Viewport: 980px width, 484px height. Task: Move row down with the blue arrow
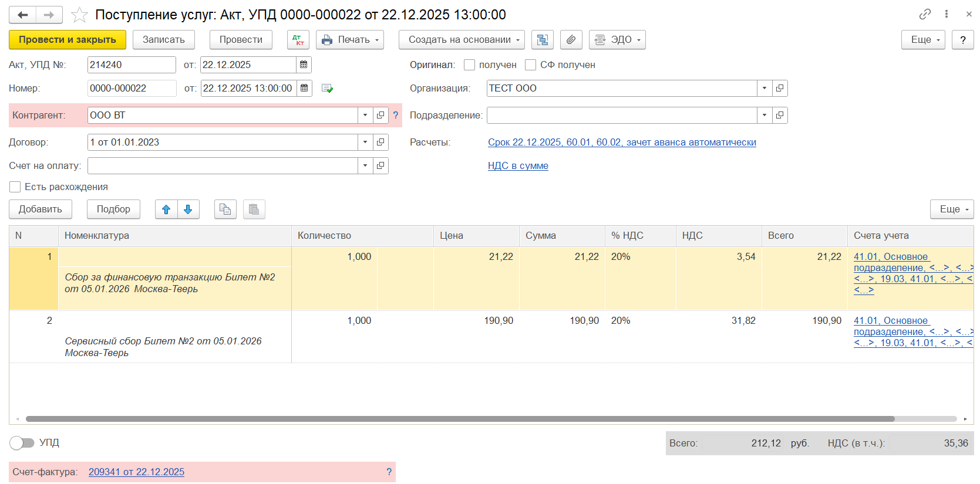point(188,209)
